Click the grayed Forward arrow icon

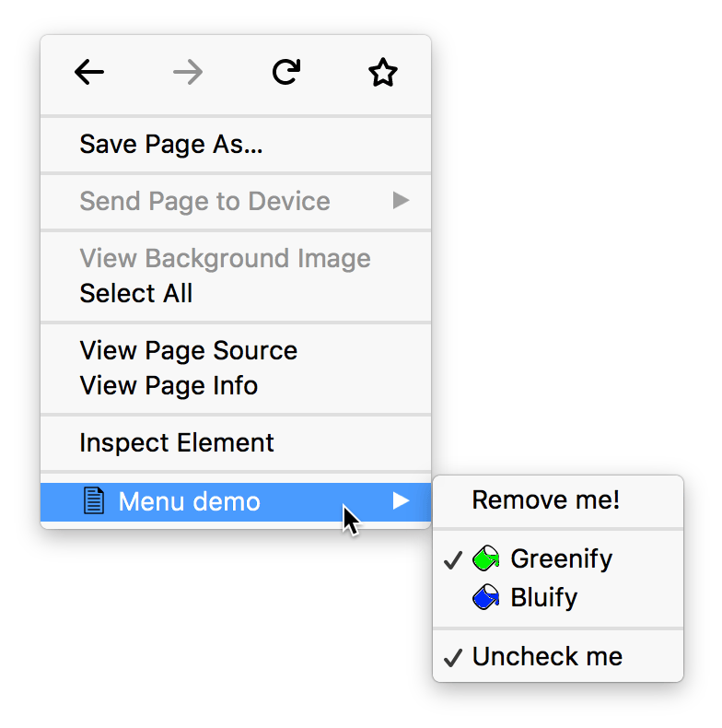click(188, 73)
